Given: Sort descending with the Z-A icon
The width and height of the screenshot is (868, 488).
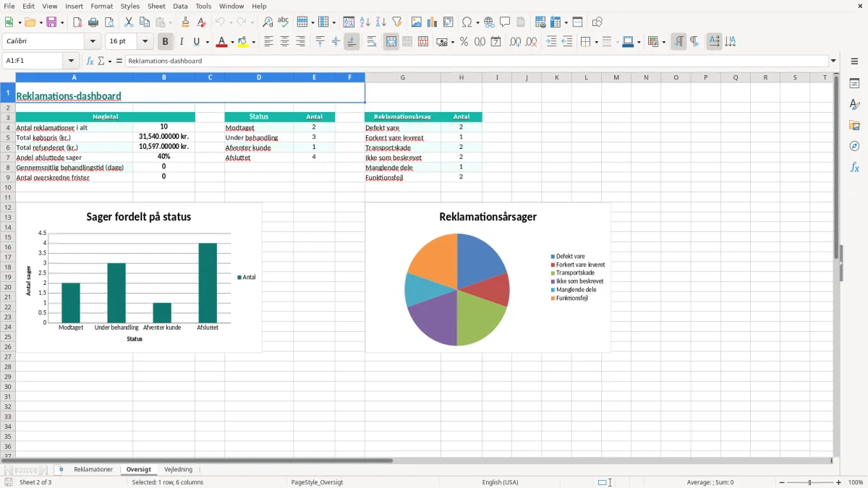Looking at the screenshot, I should coord(380,22).
